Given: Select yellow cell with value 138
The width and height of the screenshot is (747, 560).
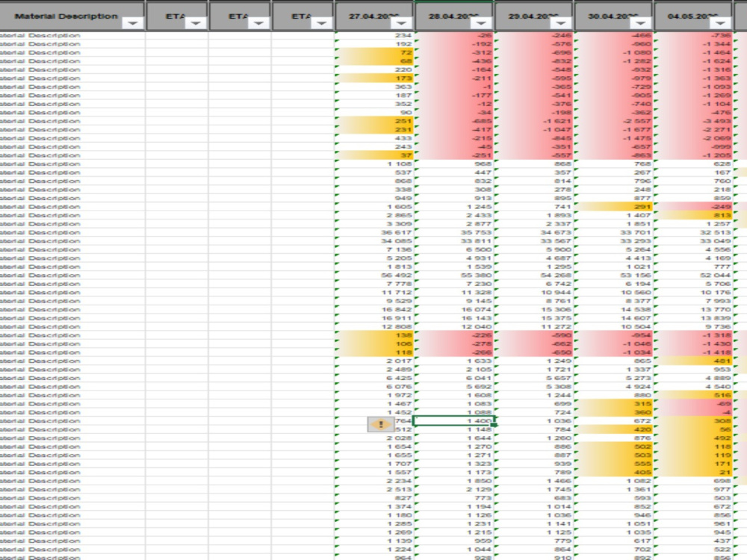Looking at the screenshot, I should pyautogui.click(x=374, y=335).
